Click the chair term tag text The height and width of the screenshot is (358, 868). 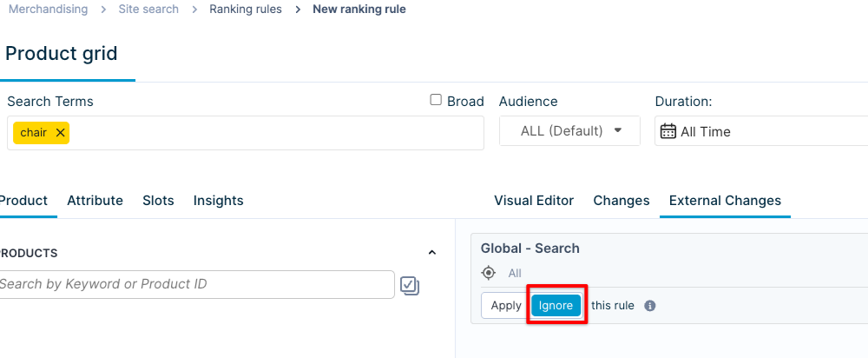(34, 133)
